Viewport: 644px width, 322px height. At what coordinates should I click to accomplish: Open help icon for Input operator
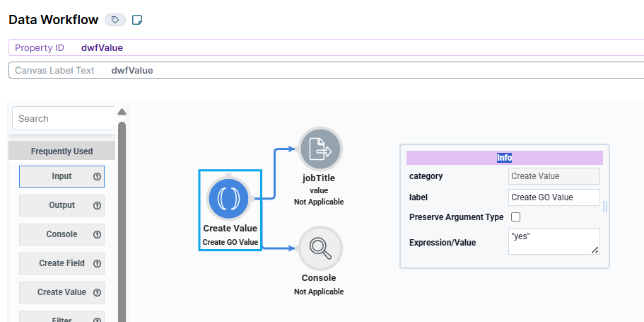97,176
